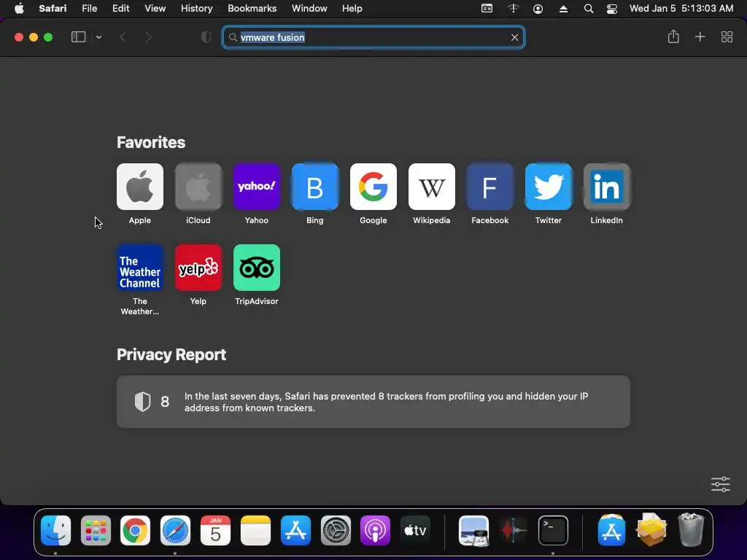
Task: Go forward to next page
Action: pyautogui.click(x=148, y=37)
